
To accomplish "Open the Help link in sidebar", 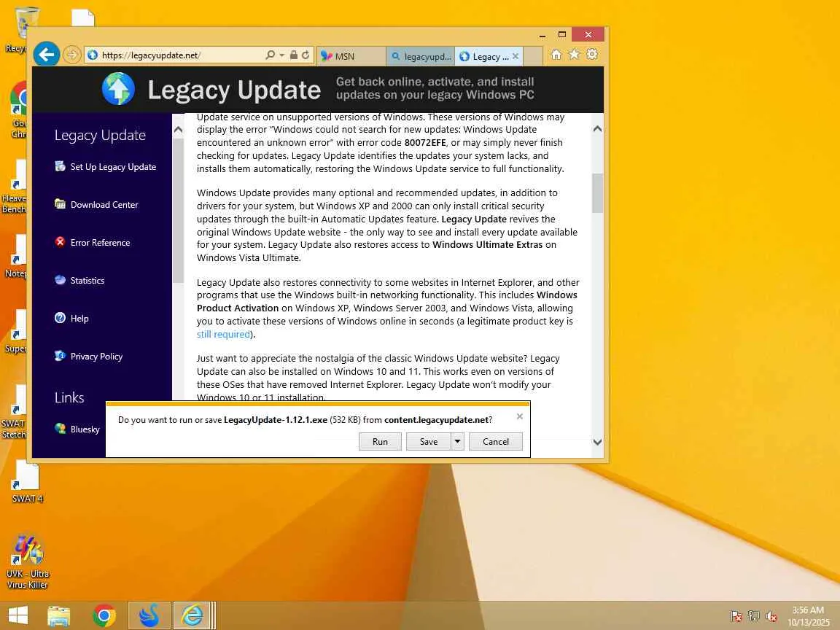I will pyautogui.click(x=79, y=319).
